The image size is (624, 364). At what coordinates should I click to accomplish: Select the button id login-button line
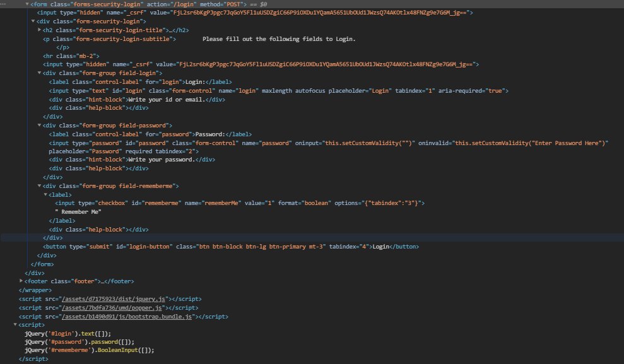coord(231,247)
